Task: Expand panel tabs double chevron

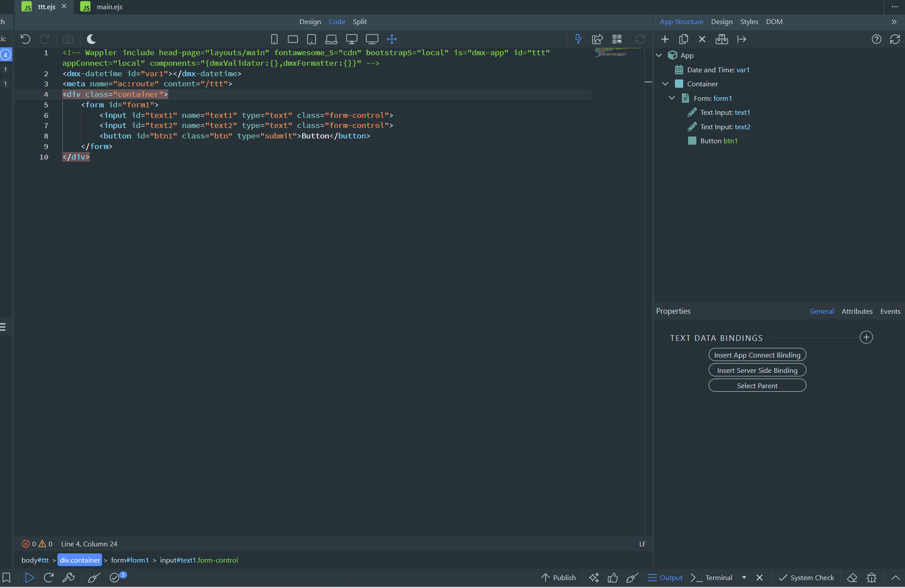Action: [x=894, y=21]
